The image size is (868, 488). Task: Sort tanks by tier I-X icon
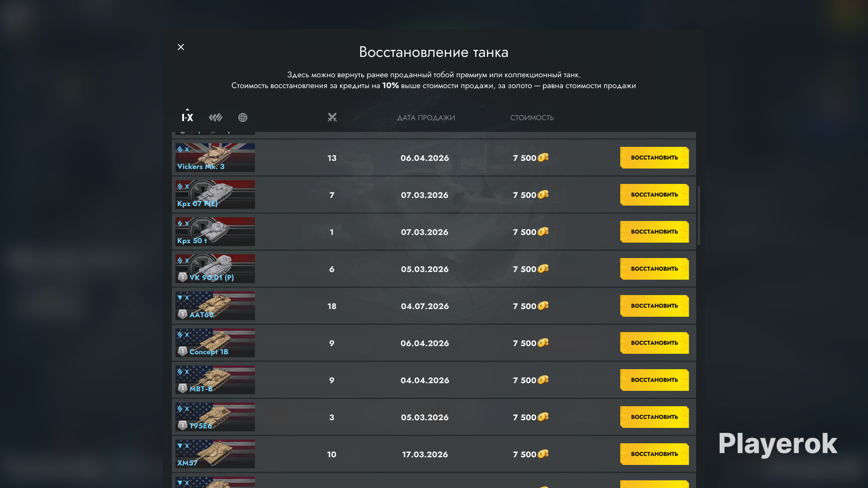coord(187,117)
